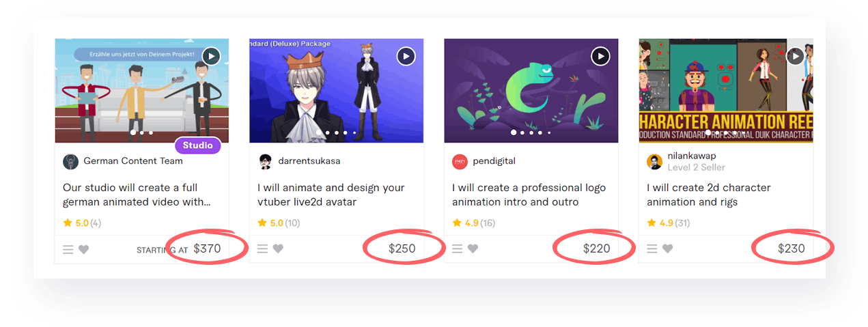Select the chameleon gig thumbnail image
The image size is (868, 327).
[x=531, y=91]
